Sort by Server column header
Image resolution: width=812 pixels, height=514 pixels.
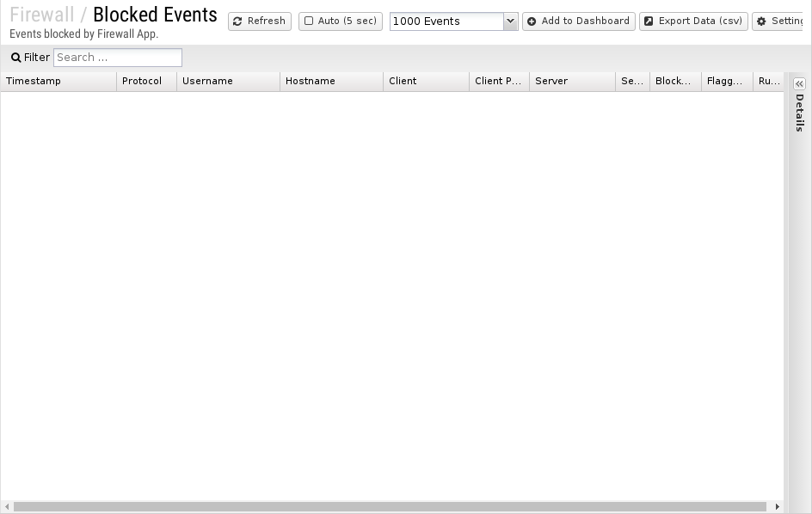[x=572, y=82]
